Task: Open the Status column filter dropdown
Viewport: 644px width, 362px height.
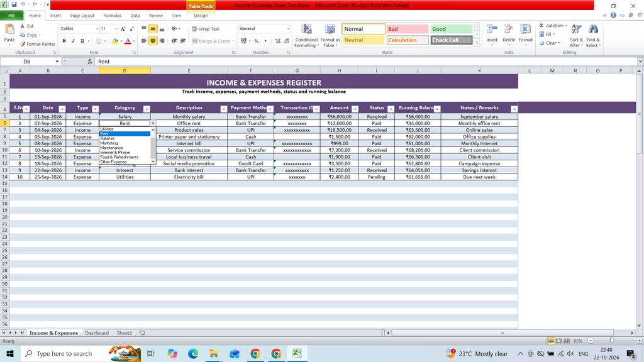Action: pos(391,109)
